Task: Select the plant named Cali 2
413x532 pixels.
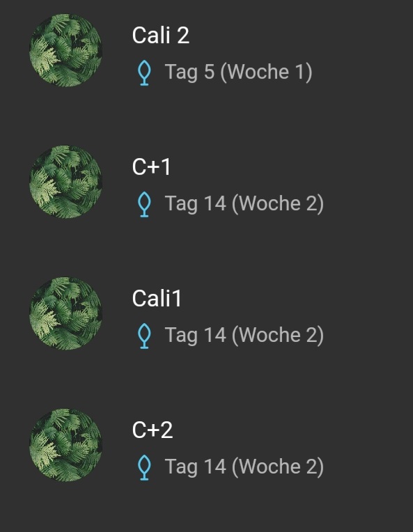Action: pyautogui.click(x=160, y=36)
